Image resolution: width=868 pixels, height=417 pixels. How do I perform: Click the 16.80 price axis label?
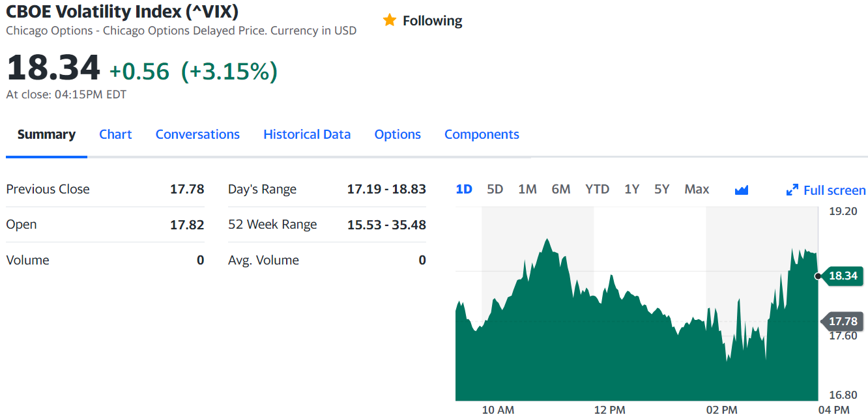[x=843, y=395]
